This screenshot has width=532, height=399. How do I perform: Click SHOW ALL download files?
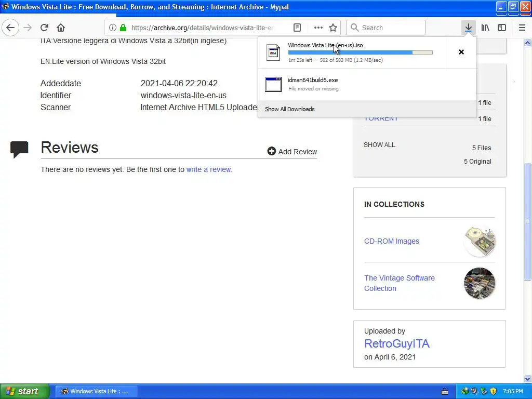pos(379,145)
